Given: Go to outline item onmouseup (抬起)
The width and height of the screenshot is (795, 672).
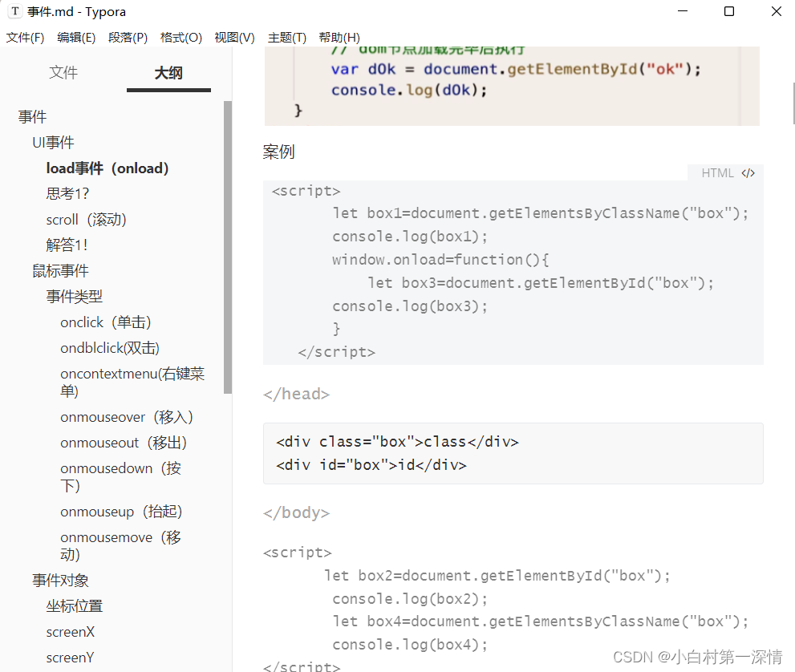Looking at the screenshot, I should pos(121,512).
